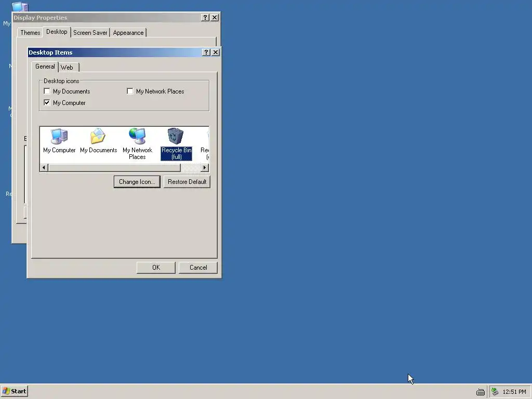
Task: Click the Desktop Items help question-mark button
Action: (206, 52)
